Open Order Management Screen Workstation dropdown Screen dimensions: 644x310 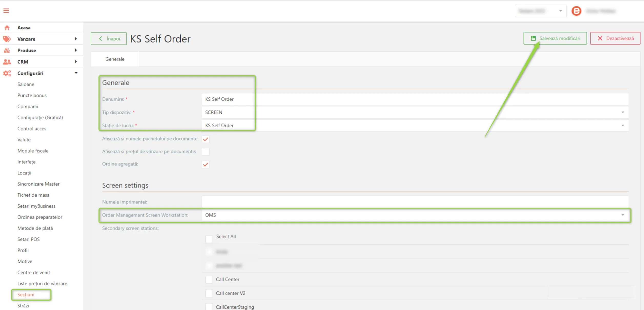click(x=415, y=215)
